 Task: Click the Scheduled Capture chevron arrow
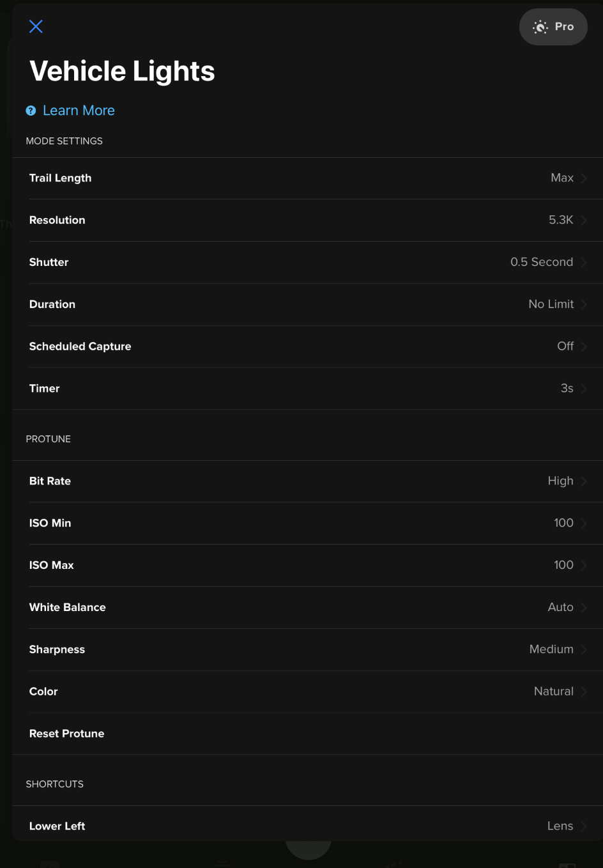coord(584,346)
